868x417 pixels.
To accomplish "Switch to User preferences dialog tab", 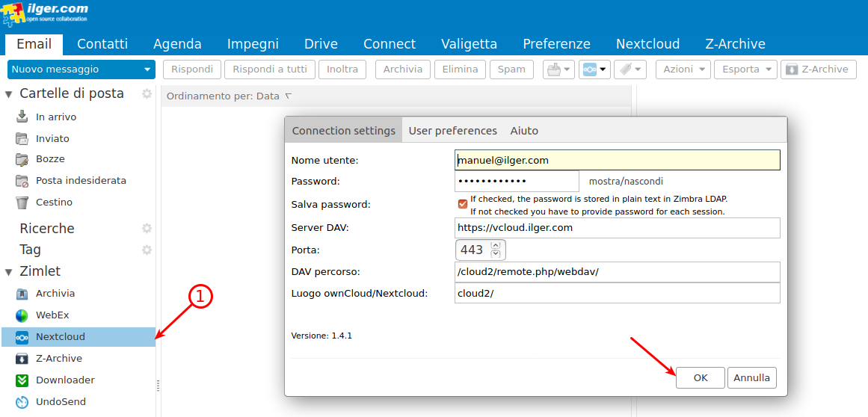I will pyautogui.click(x=453, y=131).
